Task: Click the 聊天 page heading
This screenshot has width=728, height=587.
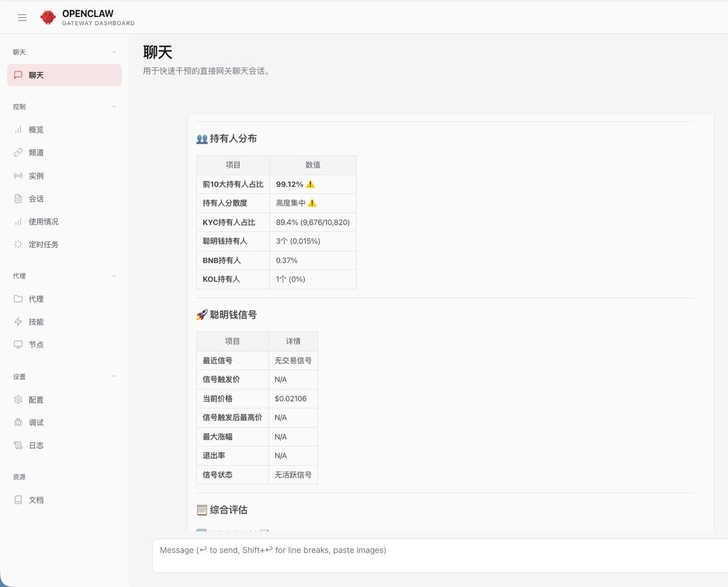Action: point(158,52)
